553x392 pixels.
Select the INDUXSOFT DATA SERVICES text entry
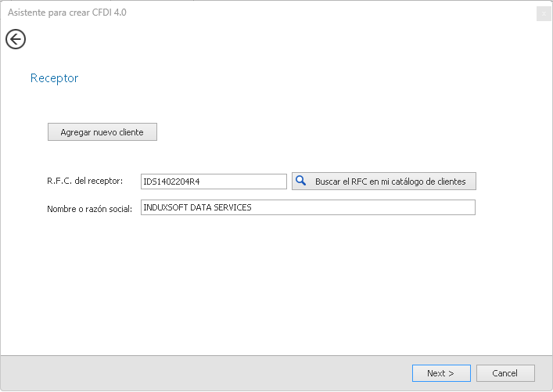point(197,207)
